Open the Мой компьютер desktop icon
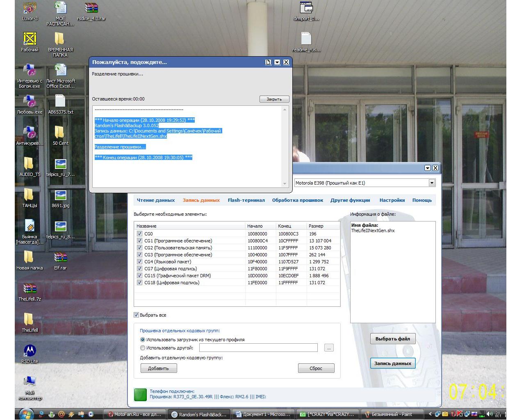Image resolution: width=508 pixels, height=420 pixels. click(30, 388)
